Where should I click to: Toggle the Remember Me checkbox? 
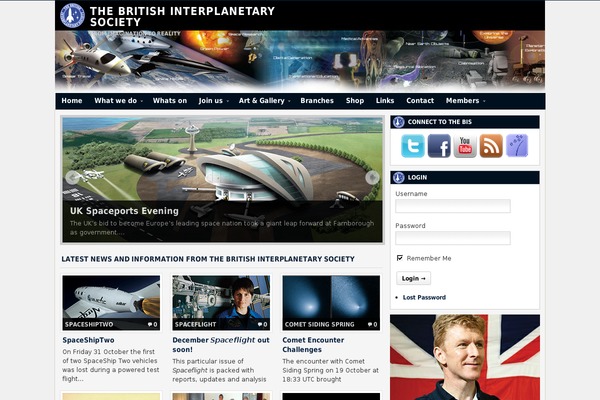[x=400, y=258]
